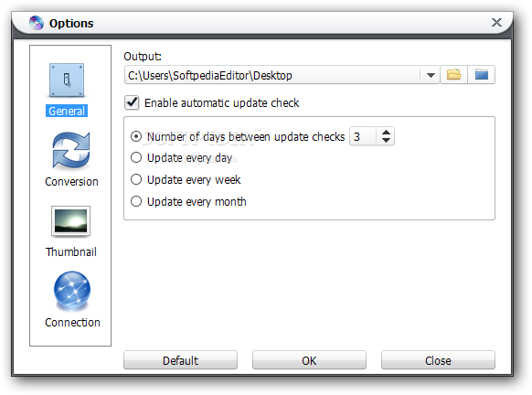Image resolution: width=532 pixels, height=395 pixels.
Task: Decrease days between update checks
Action: coord(386,141)
